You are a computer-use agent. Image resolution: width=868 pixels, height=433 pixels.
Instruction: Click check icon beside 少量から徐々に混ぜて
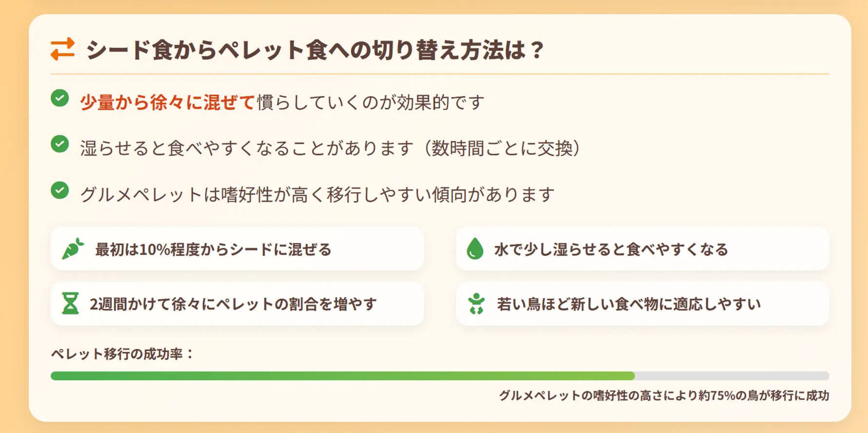pyautogui.click(x=60, y=98)
